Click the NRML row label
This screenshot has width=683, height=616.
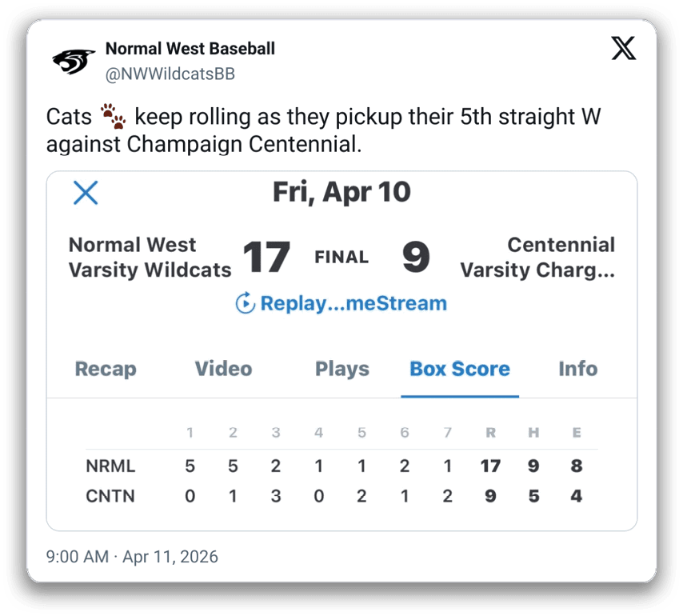tap(110, 466)
